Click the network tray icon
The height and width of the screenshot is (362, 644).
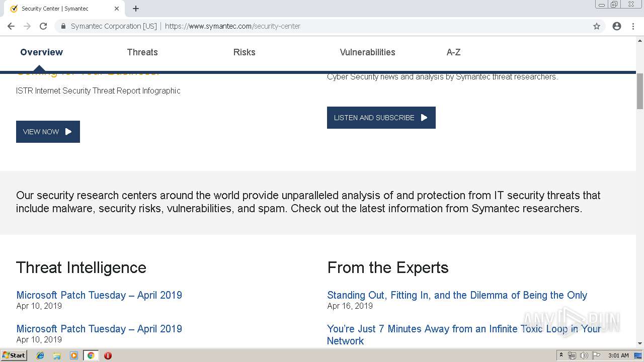click(572, 355)
